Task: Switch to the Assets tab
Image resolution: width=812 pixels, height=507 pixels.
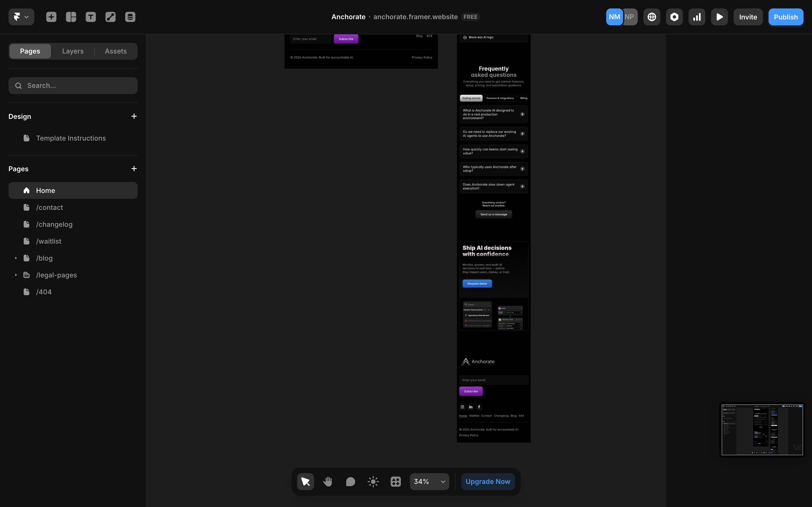Action: [115, 51]
